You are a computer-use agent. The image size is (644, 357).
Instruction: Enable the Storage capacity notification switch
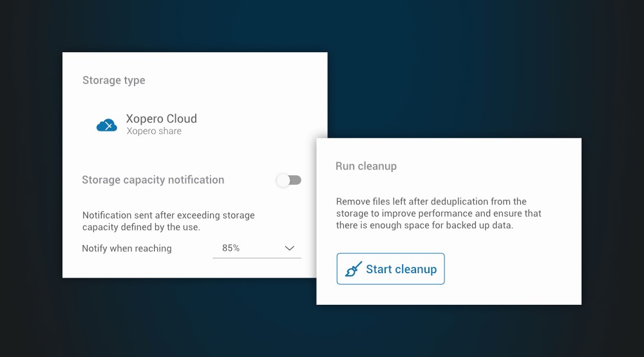pyautogui.click(x=289, y=180)
